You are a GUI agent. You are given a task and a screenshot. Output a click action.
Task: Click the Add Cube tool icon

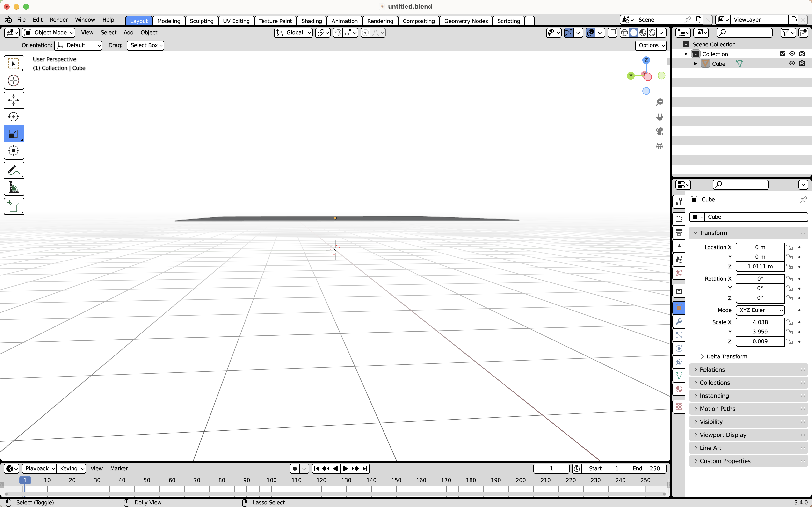point(14,207)
